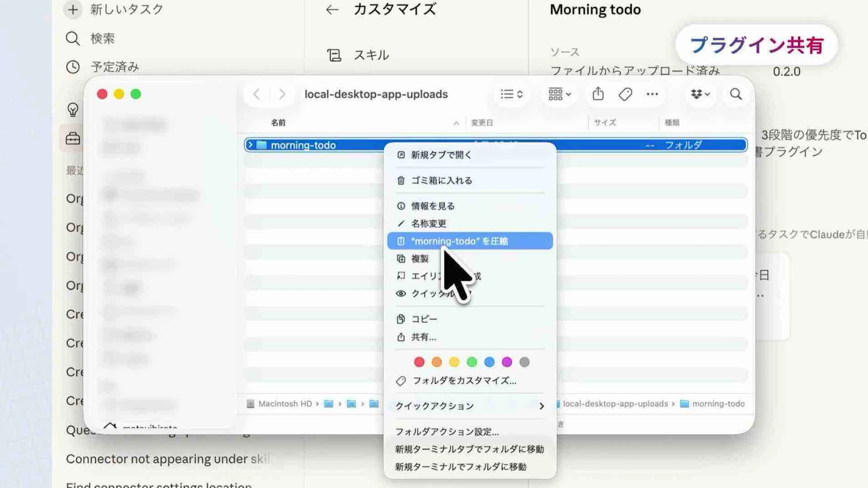The height and width of the screenshot is (488, 868).
Task: Click the plus icon for 新しいタスク
Action: pyautogui.click(x=73, y=9)
